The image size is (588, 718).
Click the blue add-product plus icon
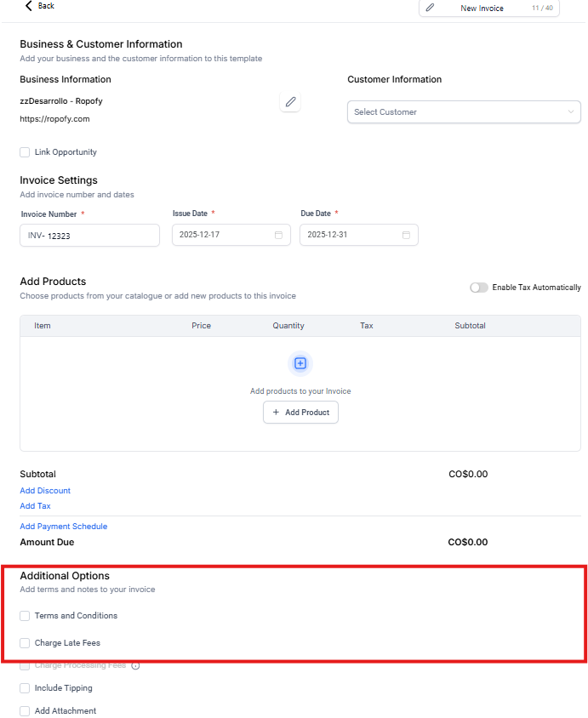click(300, 363)
